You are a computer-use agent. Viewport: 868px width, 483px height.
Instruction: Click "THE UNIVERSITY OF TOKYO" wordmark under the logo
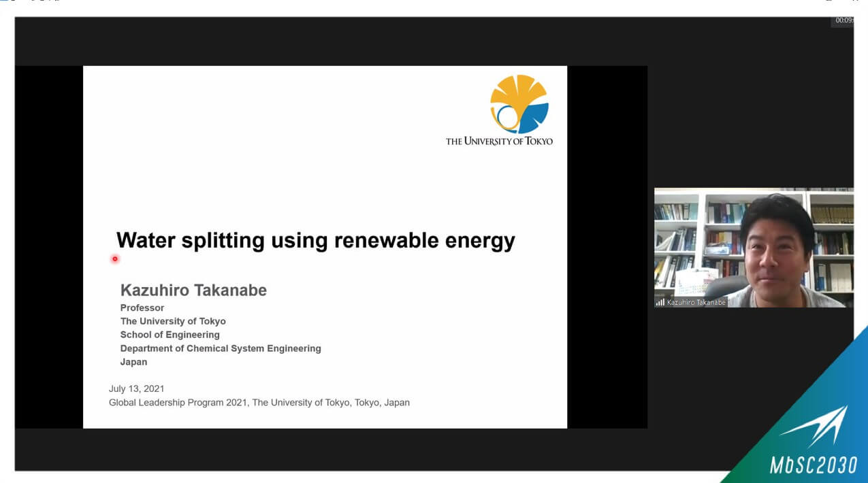point(499,141)
